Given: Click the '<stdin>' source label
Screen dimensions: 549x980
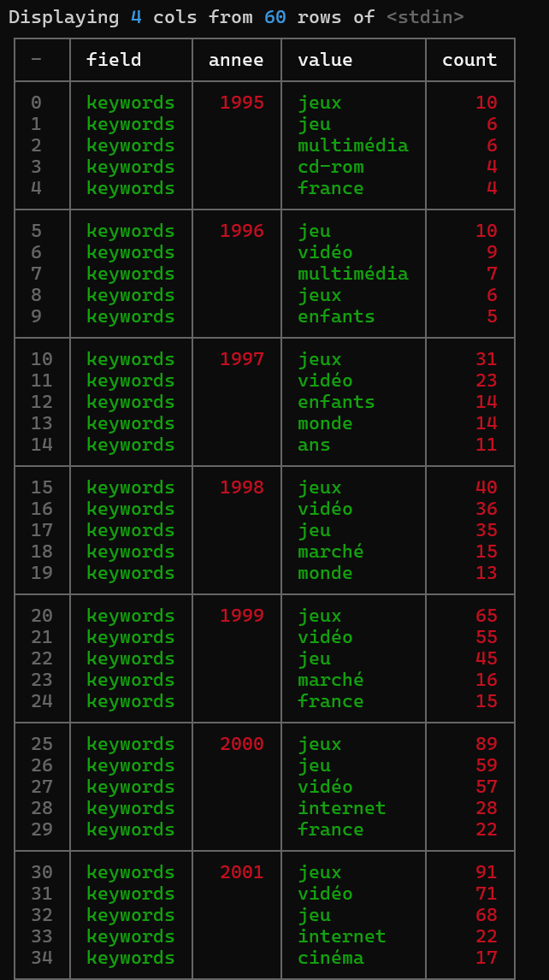Looking at the screenshot, I should 425,17.
